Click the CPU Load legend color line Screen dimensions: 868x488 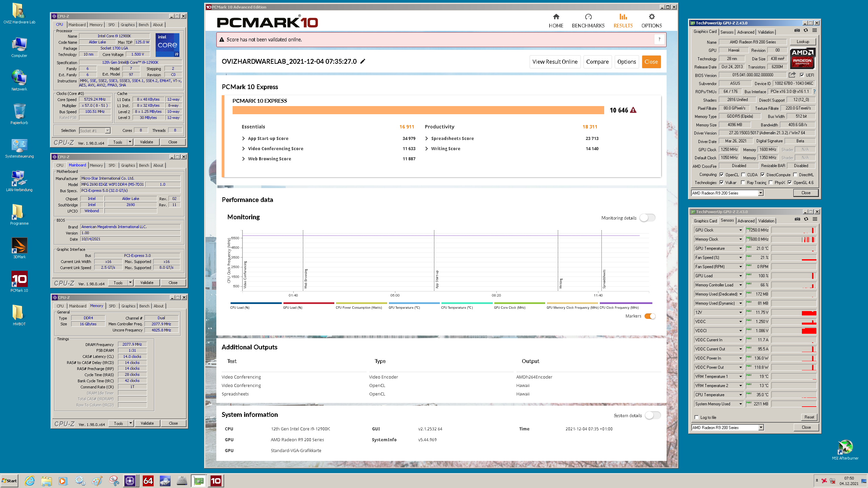click(x=256, y=303)
